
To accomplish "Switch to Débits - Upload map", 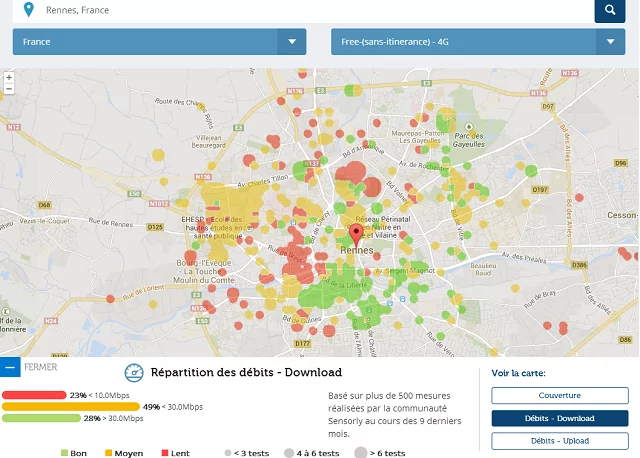I will [x=559, y=441].
